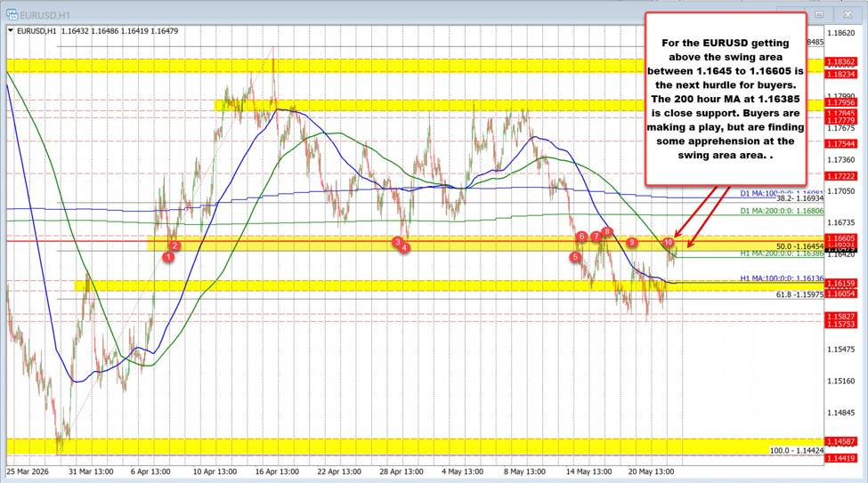
Task: Click the red 1.17956 price tag
Action: point(841,102)
